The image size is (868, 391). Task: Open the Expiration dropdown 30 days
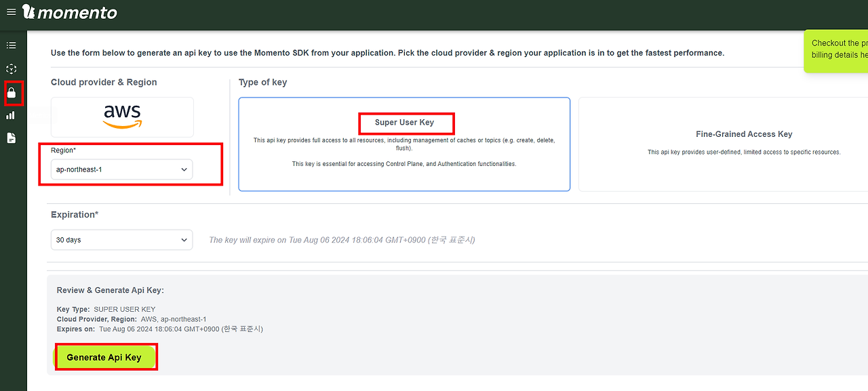122,240
